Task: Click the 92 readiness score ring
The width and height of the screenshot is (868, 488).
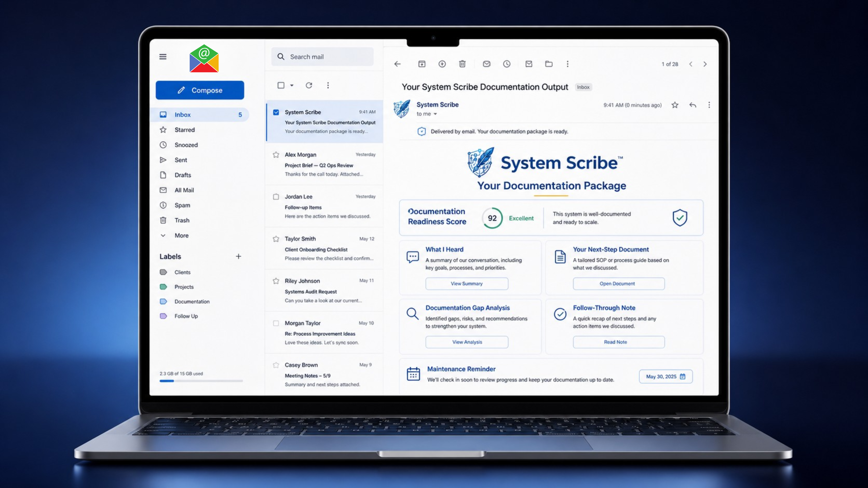Action: click(x=492, y=218)
